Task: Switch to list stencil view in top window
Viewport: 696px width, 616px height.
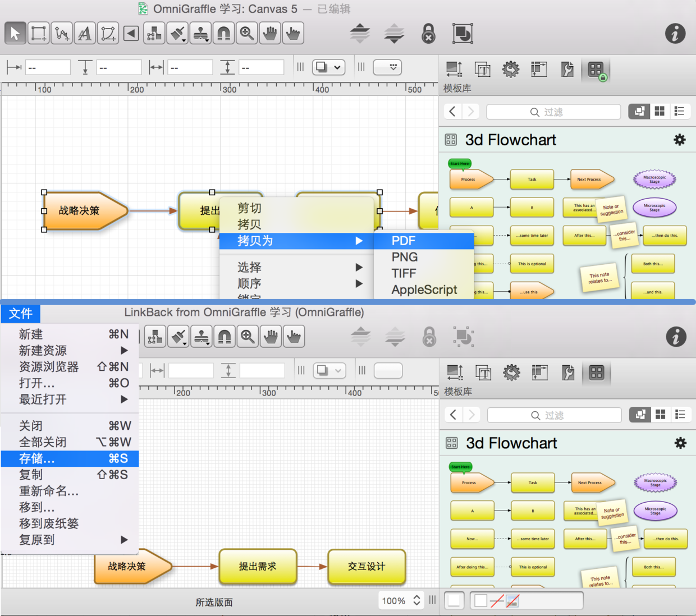Action: click(680, 111)
